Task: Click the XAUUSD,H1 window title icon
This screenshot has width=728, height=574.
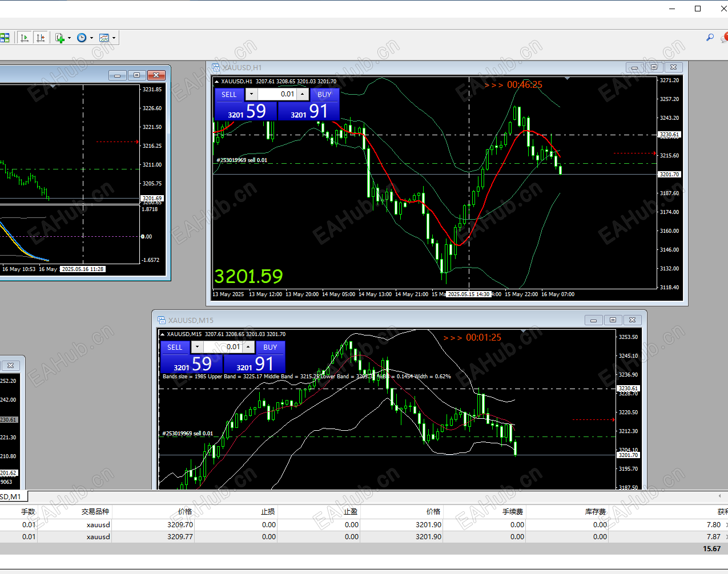Action: point(216,67)
